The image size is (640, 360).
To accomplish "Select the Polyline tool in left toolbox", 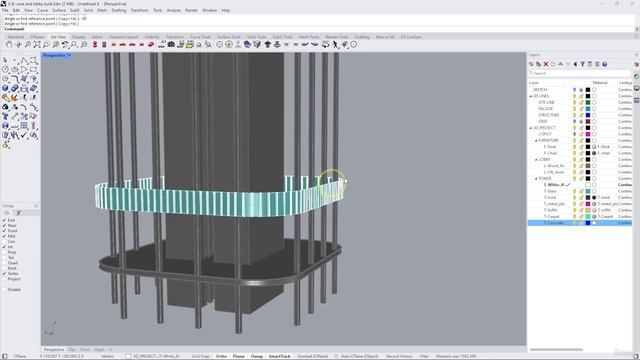I will [x=24, y=60].
